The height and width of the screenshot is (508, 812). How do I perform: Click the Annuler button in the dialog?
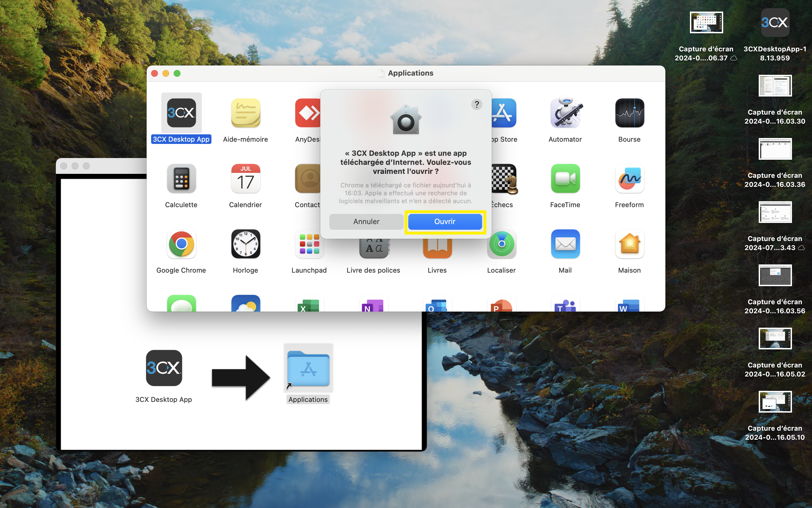(x=366, y=222)
